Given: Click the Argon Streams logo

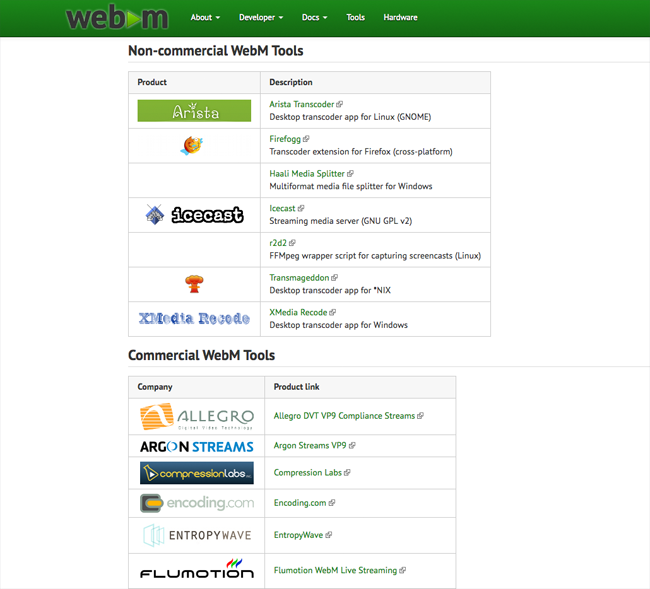Looking at the screenshot, I should click(197, 446).
